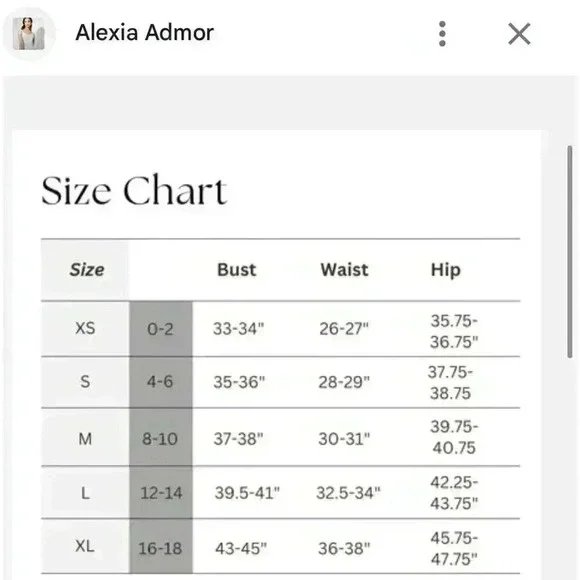Click the Size Chart heading
This screenshot has height=580, width=580.
134,190
